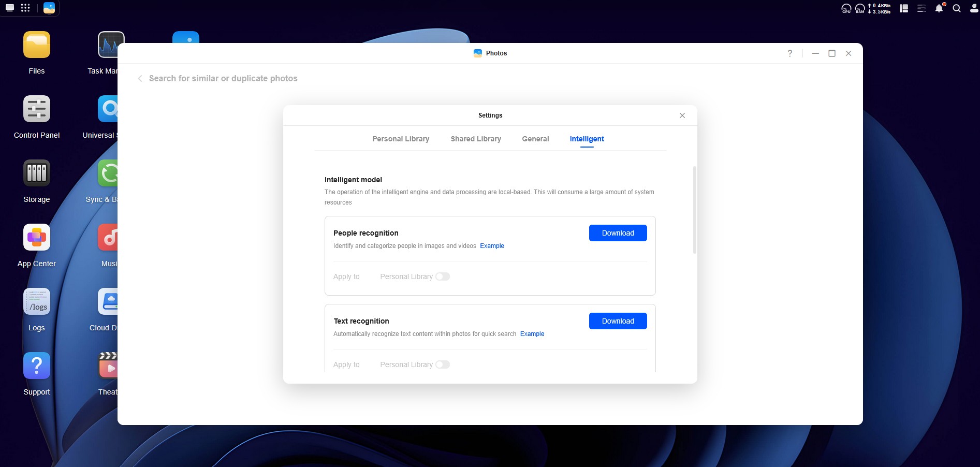This screenshot has height=467, width=980.
Task: Open the apps grid launcher menu
Action: coord(25,8)
